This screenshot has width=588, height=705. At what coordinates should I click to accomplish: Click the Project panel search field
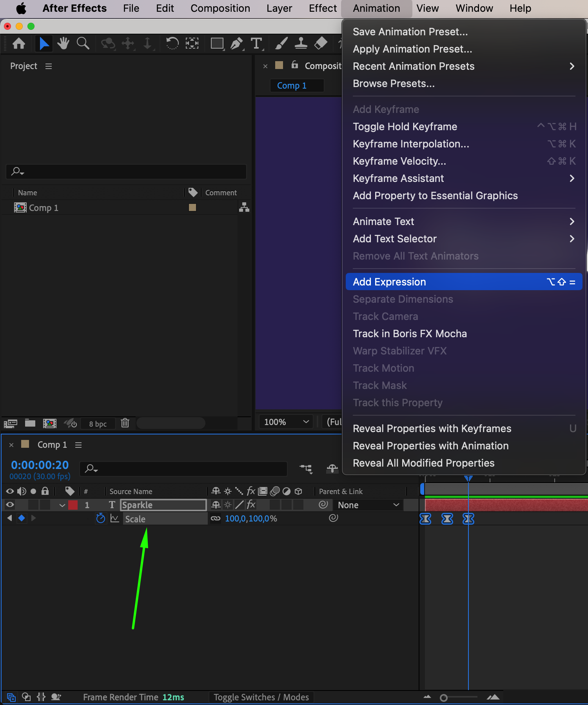tap(126, 171)
